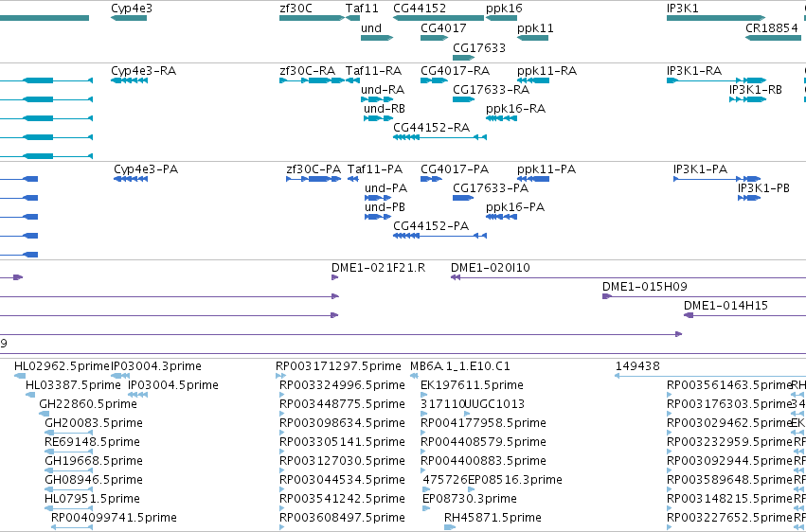
Task: Click the IP3K1-PA protein label
Action: [700, 168]
